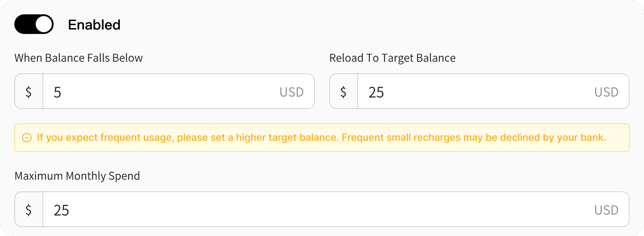Click the dollar sign in the target balance field

point(343,92)
